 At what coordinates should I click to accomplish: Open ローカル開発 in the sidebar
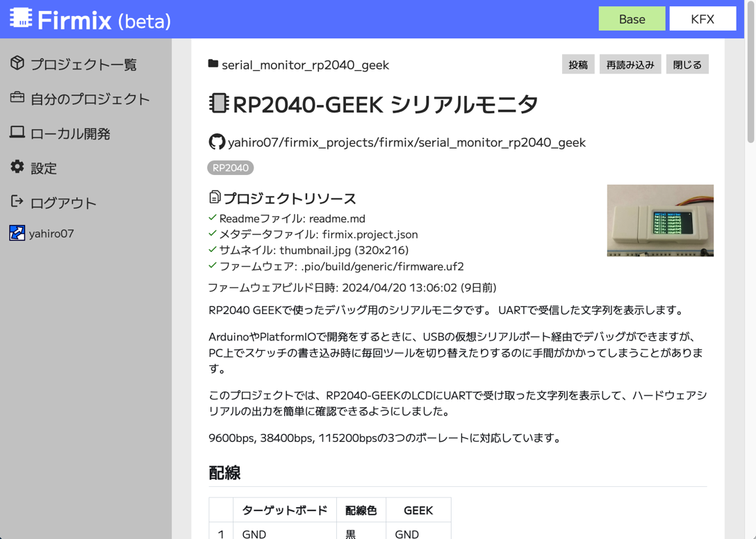pyautogui.click(x=70, y=133)
